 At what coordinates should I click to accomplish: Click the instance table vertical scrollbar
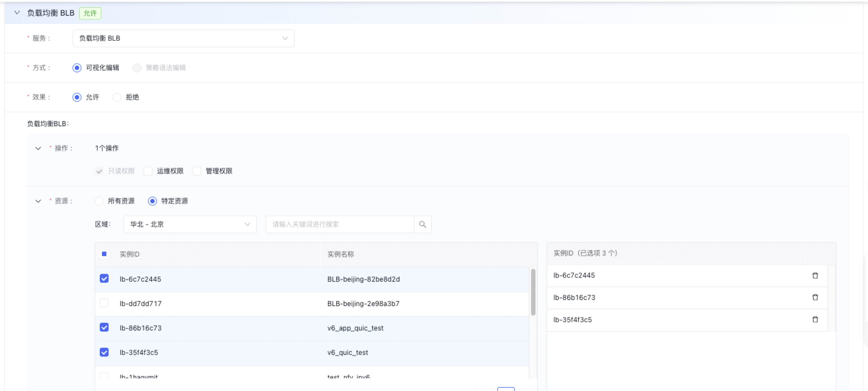click(x=533, y=292)
